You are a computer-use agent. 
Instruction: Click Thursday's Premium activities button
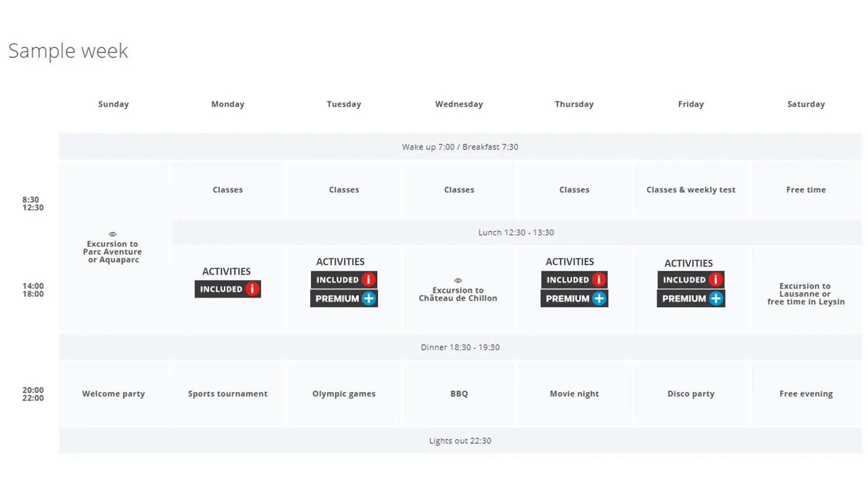pyautogui.click(x=567, y=298)
